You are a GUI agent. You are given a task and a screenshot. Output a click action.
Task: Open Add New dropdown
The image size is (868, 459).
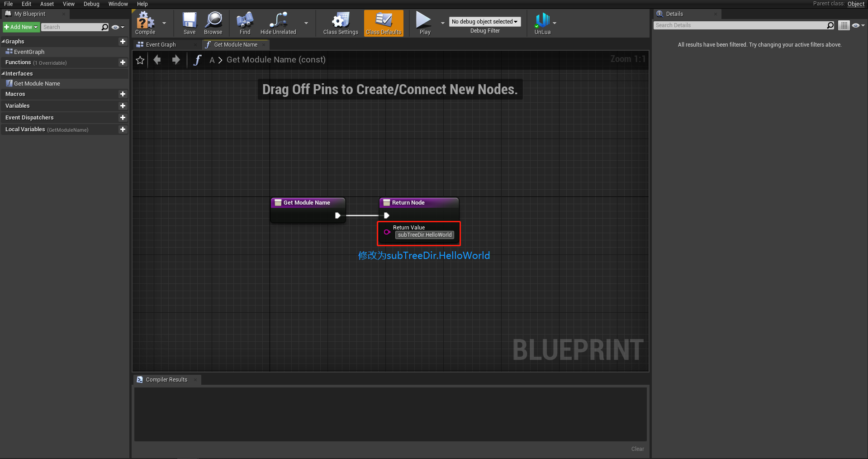click(21, 27)
